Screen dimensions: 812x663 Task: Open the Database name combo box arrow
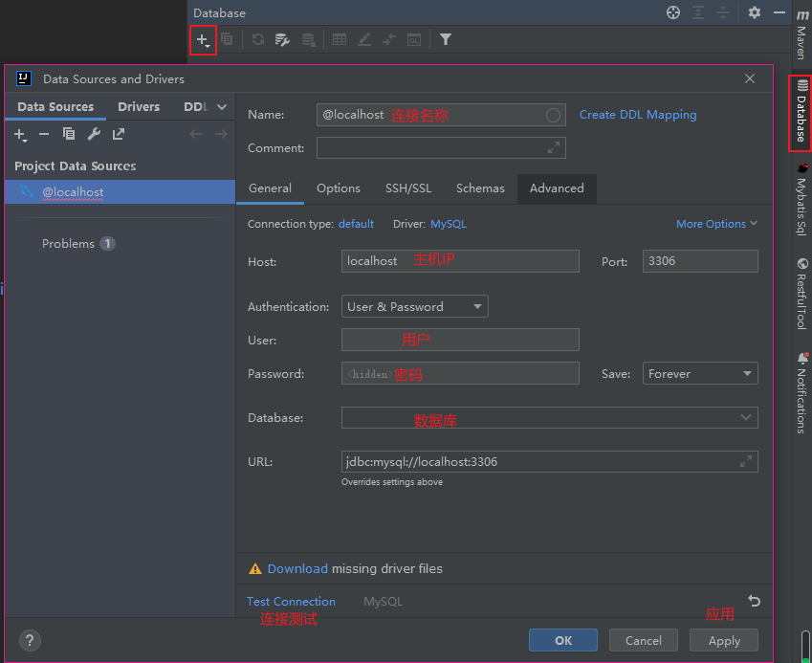coord(745,418)
